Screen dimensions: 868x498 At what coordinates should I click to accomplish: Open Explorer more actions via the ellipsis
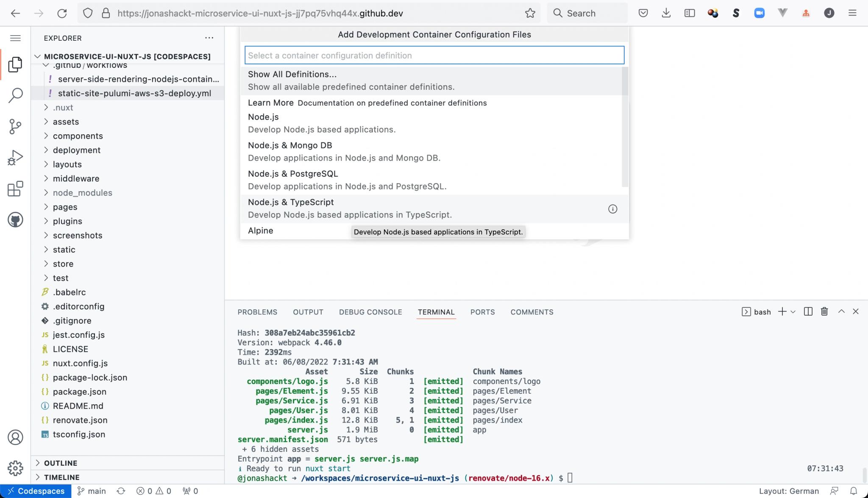(209, 38)
